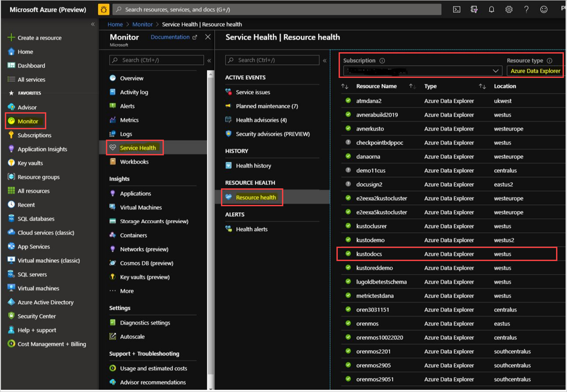Viewport: 567px width, 392px height.
Task: Click the Subscription info icon
Action: click(382, 61)
